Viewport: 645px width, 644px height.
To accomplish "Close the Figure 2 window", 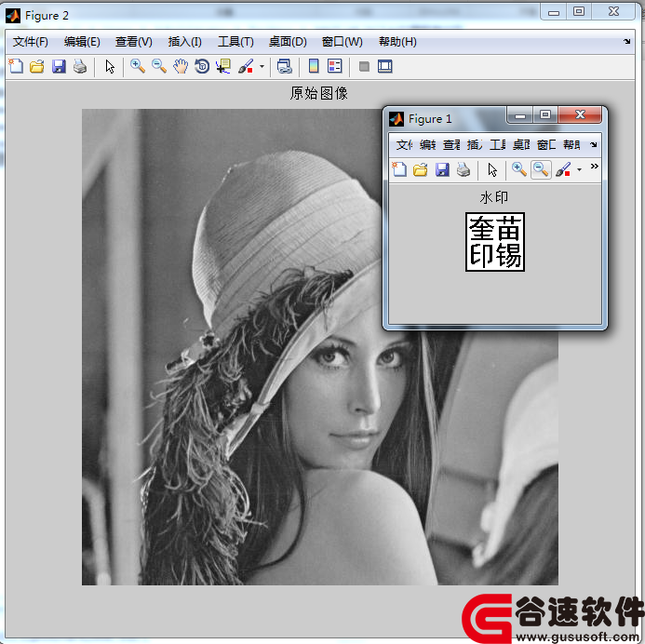I will click(613, 11).
